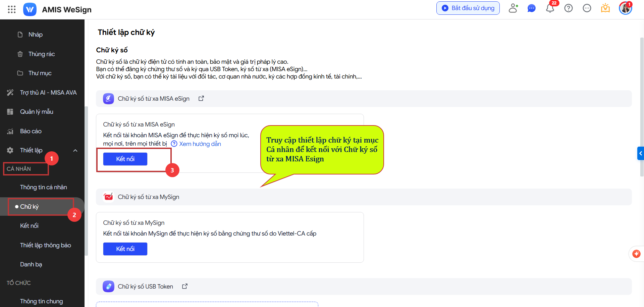The width and height of the screenshot is (644, 307).
Task: Click the Thiết lập chữ ký page title
Action: 126,32
